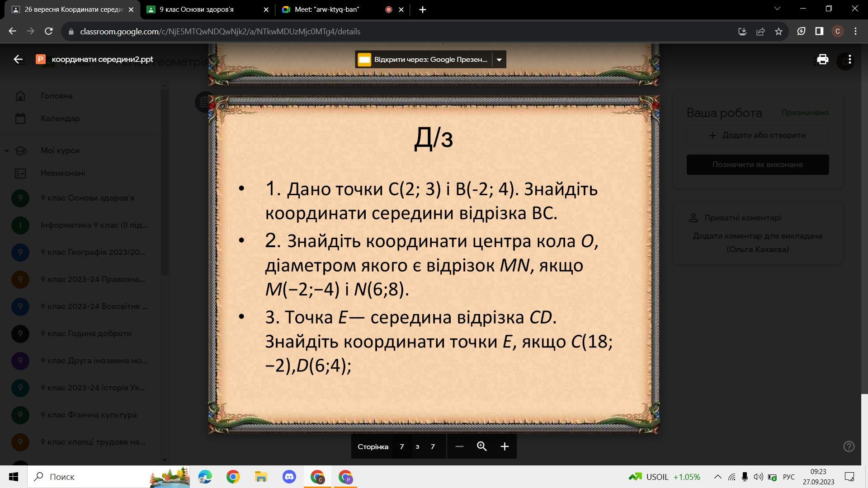
Task: Click 'Позначити як виконане' button
Action: (x=758, y=164)
